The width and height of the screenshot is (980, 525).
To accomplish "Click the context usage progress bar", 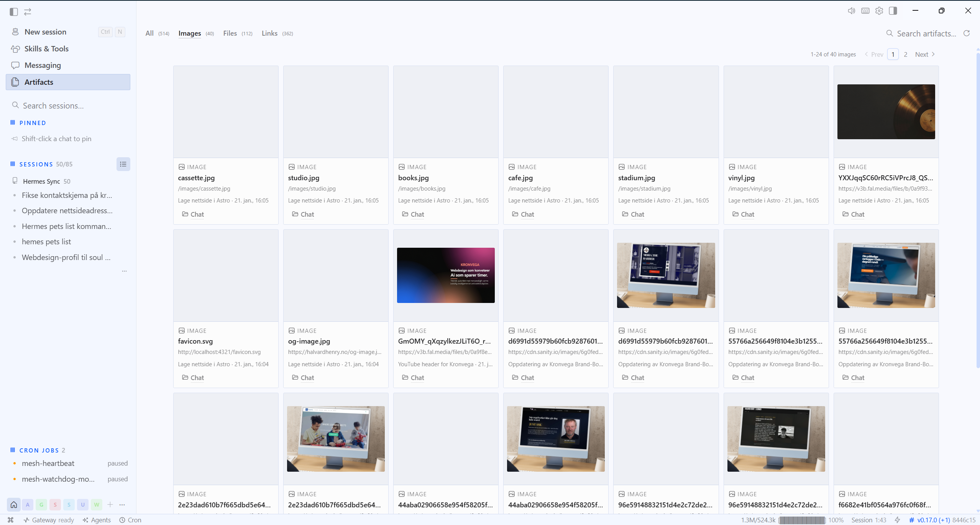I will point(802,520).
